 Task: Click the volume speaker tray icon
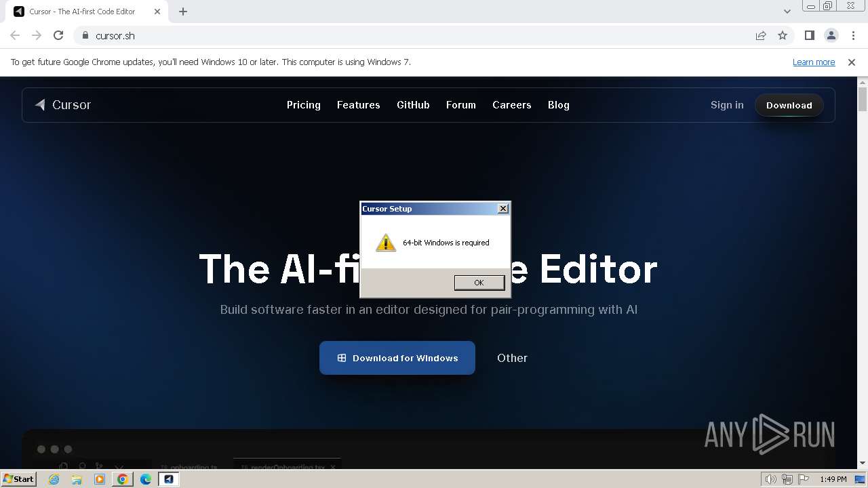pos(770,479)
